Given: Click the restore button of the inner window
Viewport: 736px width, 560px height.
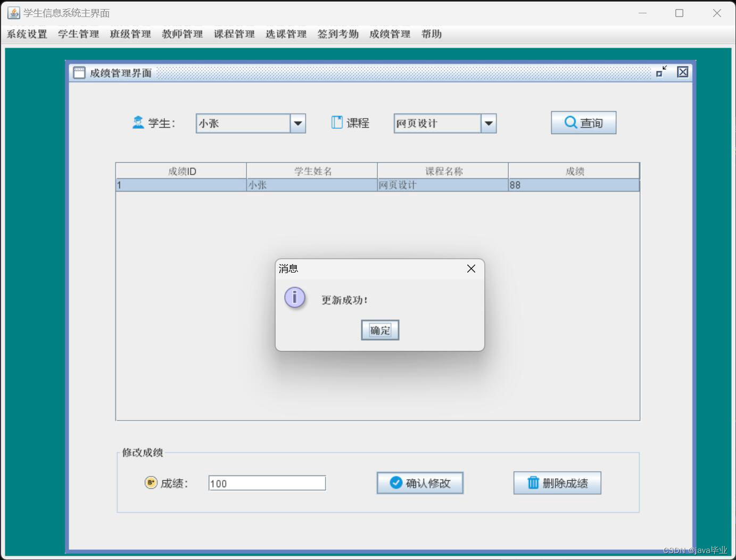Looking at the screenshot, I should (661, 72).
